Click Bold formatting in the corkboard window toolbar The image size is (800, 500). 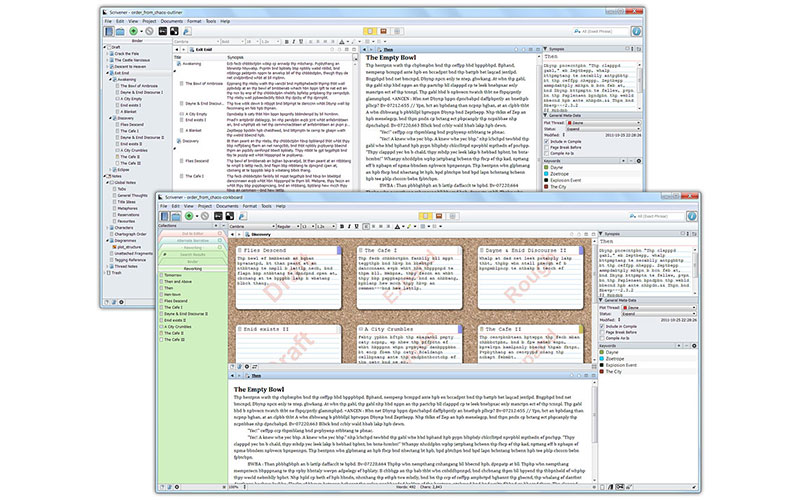point(344,227)
